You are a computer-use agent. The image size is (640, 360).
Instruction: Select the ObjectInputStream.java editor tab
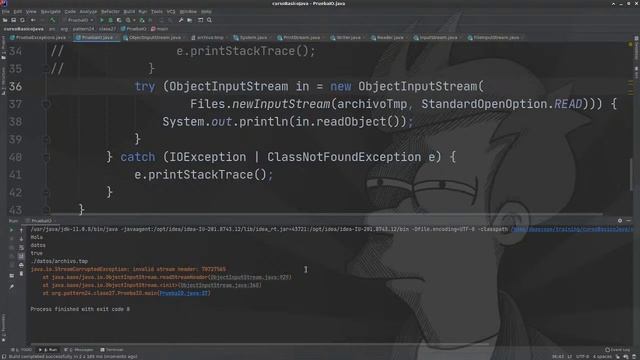click(154, 38)
